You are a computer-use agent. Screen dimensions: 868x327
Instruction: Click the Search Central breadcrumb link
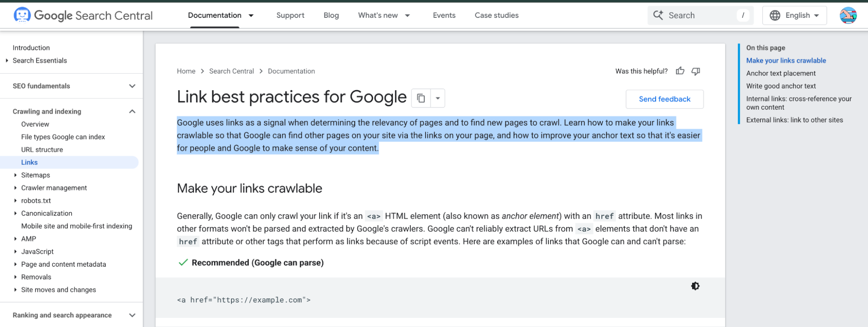(x=231, y=71)
